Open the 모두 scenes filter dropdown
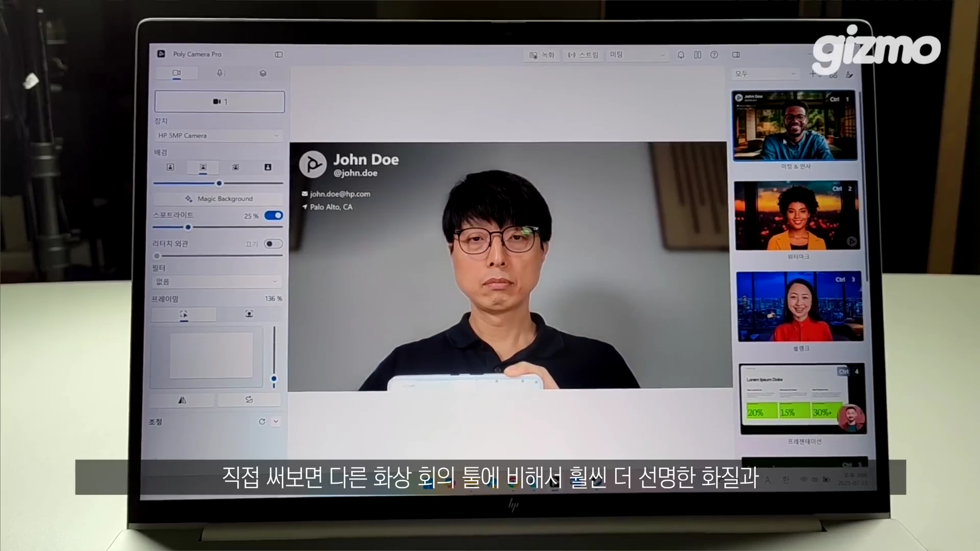 click(x=765, y=74)
